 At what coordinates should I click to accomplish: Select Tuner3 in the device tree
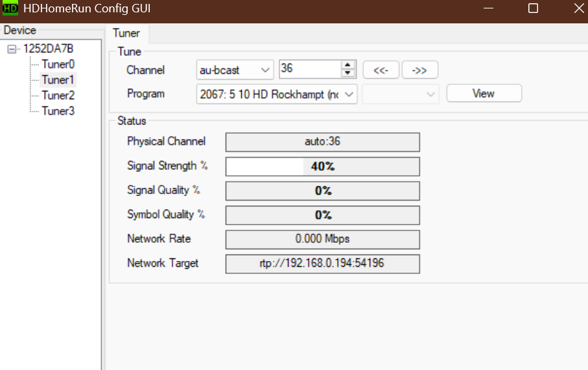tap(58, 111)
